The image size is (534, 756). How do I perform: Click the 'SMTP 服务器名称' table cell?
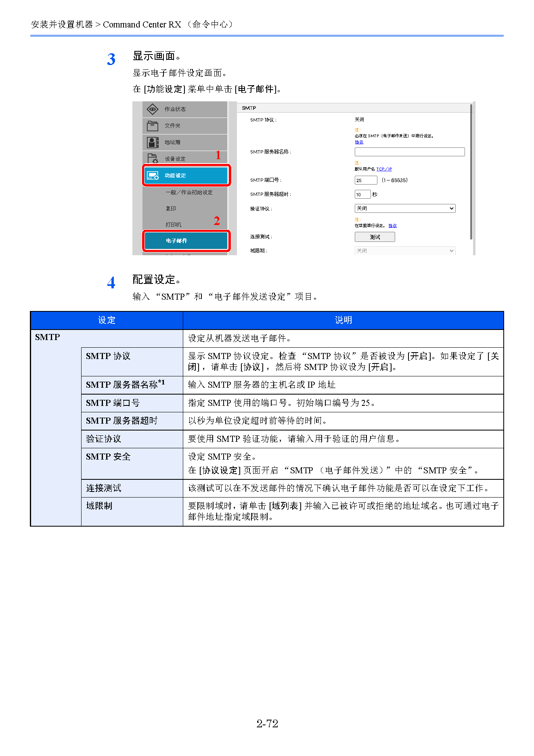[x=132, y=385]
